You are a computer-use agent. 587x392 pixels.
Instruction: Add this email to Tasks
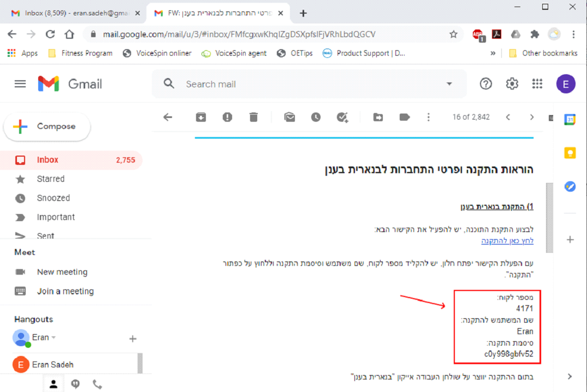[x=343, y=117]
